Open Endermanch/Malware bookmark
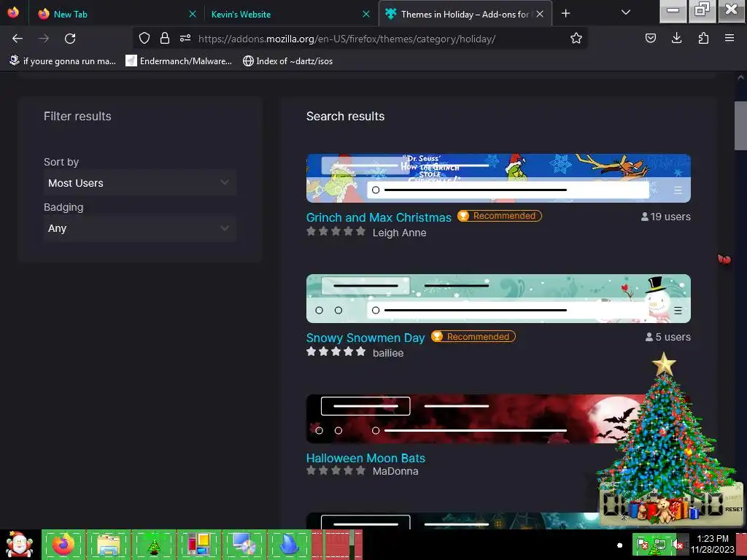The width and height of the screenshot is (747, 560). point(179,61)
